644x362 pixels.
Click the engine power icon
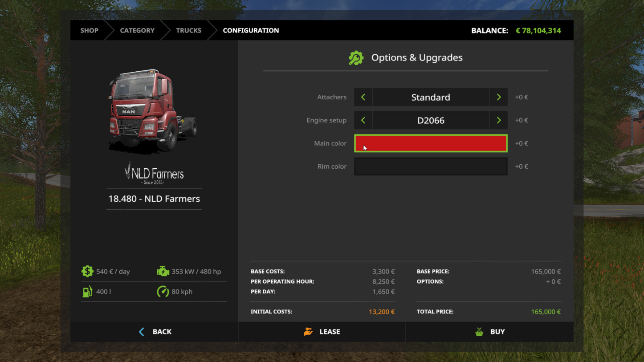(x=163, y=271)
